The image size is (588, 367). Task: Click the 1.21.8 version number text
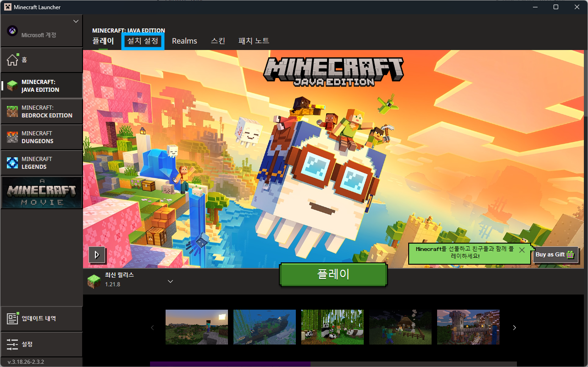tap(112, 284)
